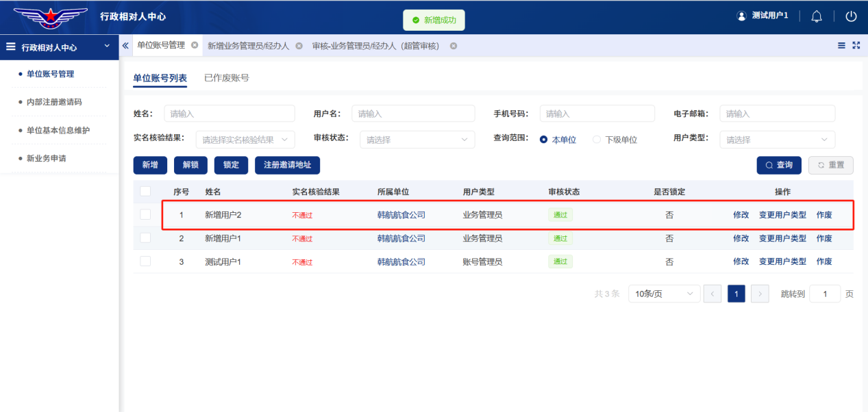Toggle fullscreen with expand icon
868x412 pixels.
click(x=856, y=45)
